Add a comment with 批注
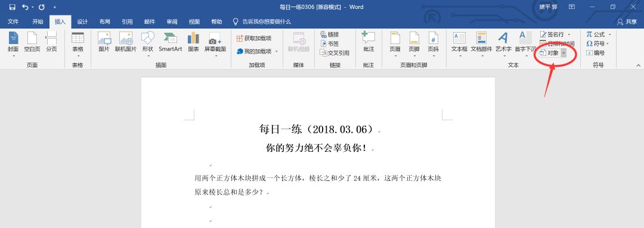The width and height of the screenshot is (644, 228). click(369, 42)
